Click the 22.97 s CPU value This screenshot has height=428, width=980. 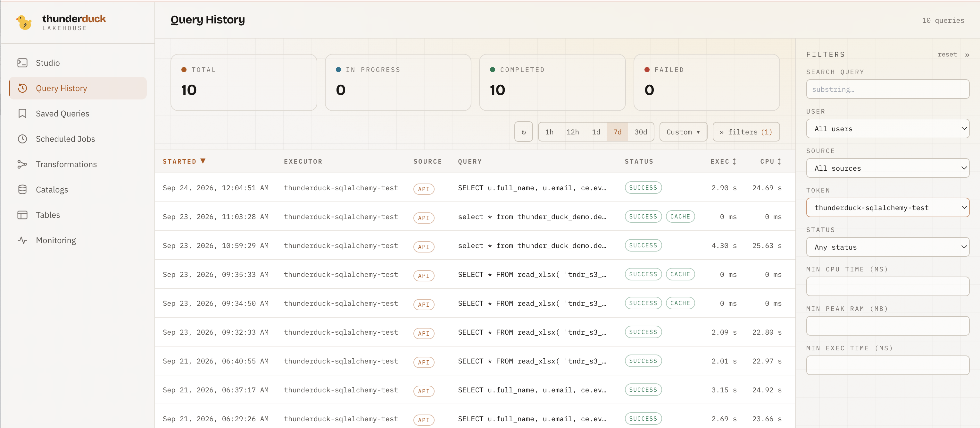(767, 361)
